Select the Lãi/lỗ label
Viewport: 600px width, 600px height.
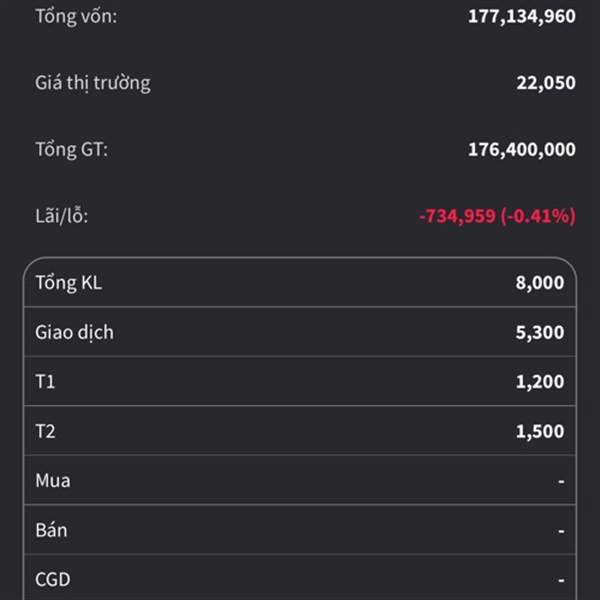tap(62, 216)
